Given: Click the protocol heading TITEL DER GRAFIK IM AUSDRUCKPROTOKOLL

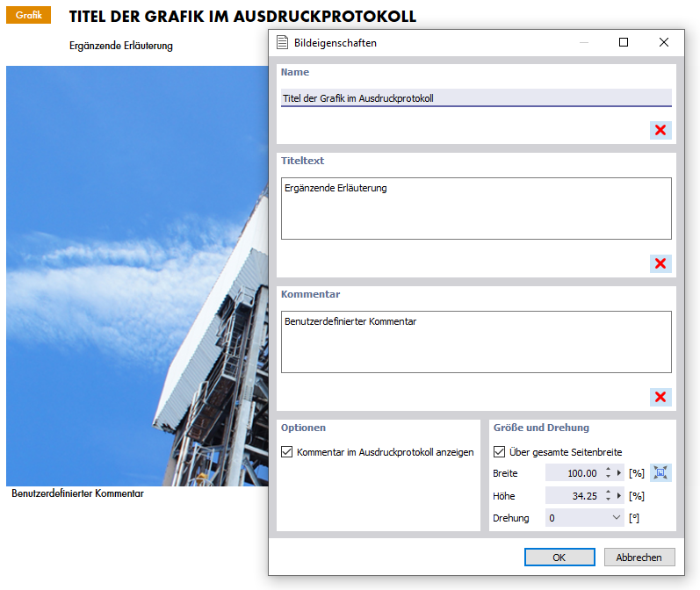Looking at the screenshot, I should [242, 17].
